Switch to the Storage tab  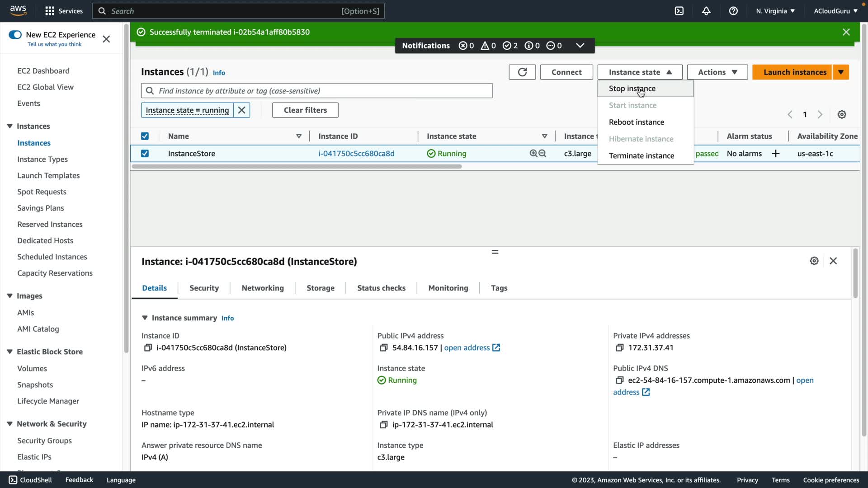(x=320, y=288)
